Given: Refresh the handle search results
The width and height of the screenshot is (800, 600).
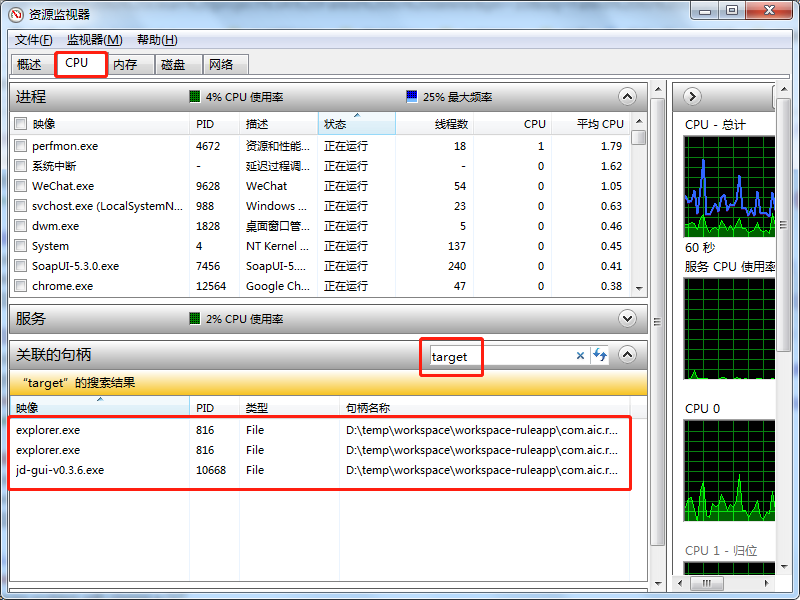Looking at the screenshot, I should [598, 356].
